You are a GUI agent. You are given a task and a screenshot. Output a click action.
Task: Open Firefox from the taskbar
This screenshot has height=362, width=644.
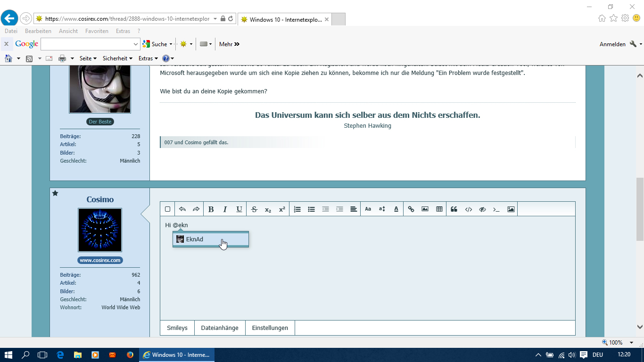click(x=130, y=355)
